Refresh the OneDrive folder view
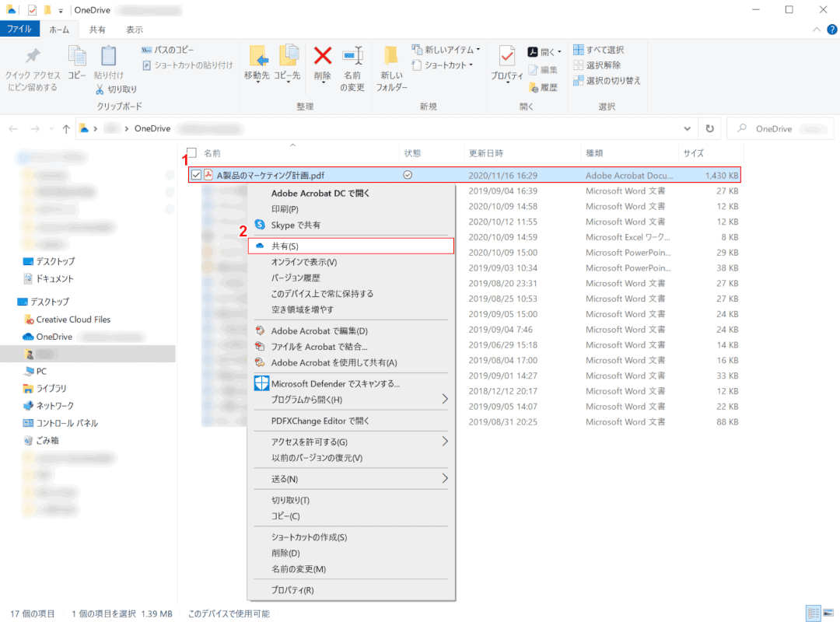This screenshot has height=622, width=840. pyautogui.click(x=710, y=128)
